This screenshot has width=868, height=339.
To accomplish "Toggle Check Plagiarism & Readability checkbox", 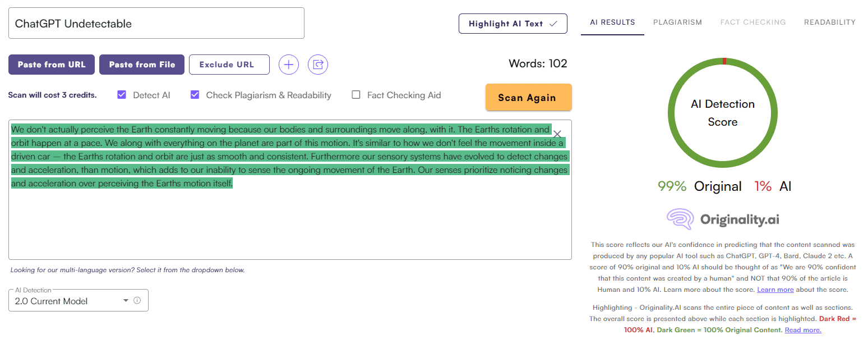I will [x=195, y=95].
